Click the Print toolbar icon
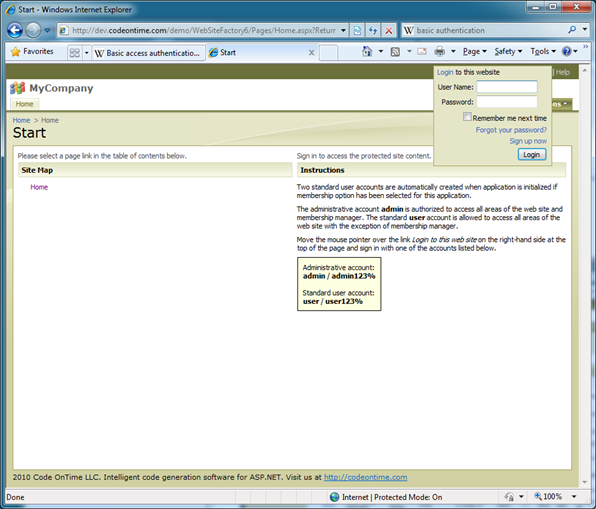Screen dimensions: 596x509 click(x=439, y=51)
